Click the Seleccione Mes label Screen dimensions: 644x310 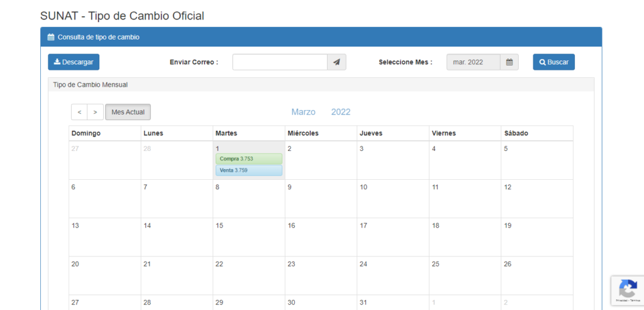pos(406,62)
